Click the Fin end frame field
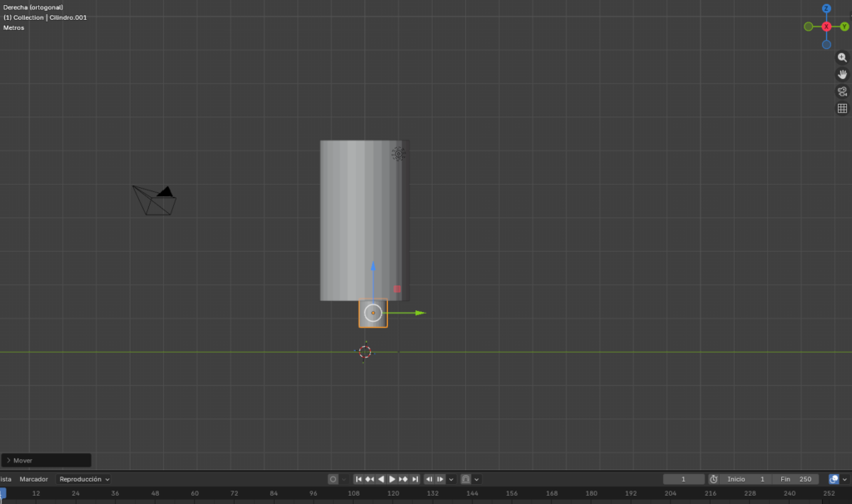The width and height of the screenshot is (852, 504). pos(795,479)
